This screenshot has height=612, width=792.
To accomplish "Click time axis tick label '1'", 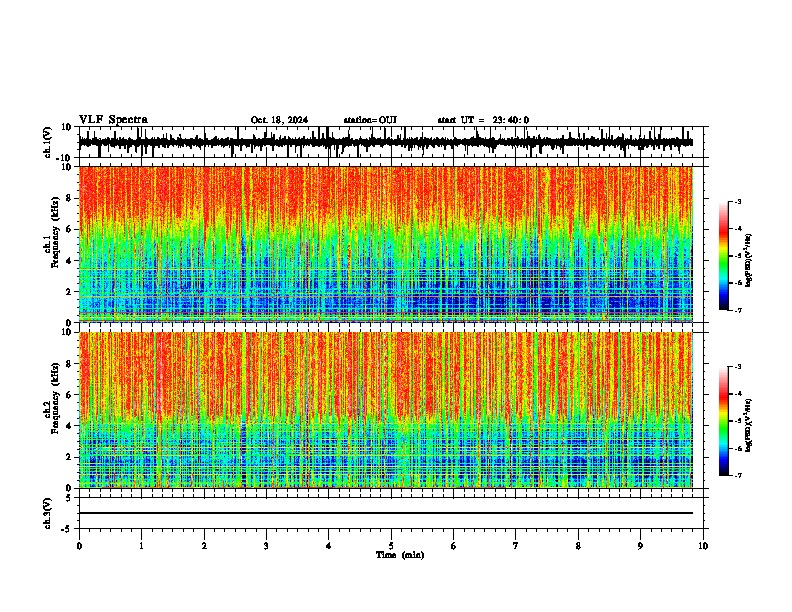I will pos(141,546).
